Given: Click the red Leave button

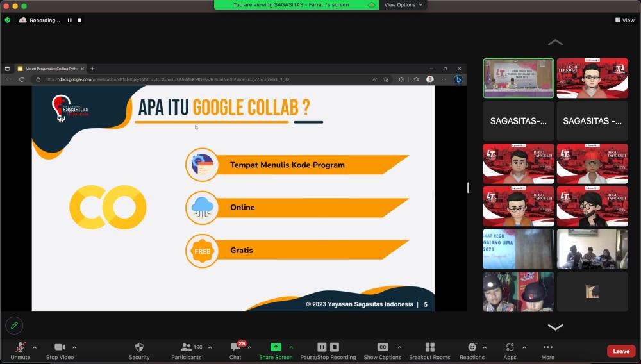Looking at the screenshot, I should (x=621, y=351).
